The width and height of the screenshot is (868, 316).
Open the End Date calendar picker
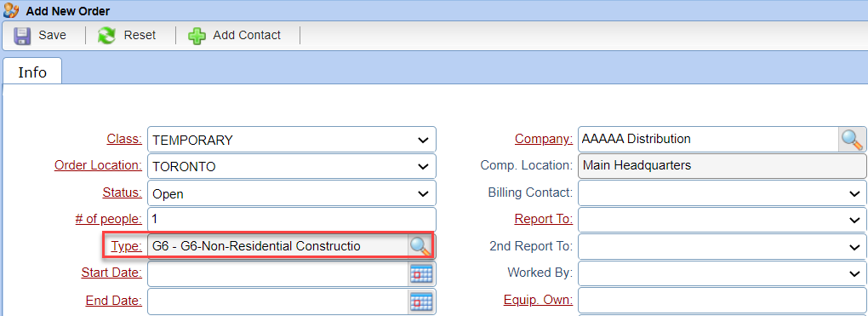click(x=421, y=301)
